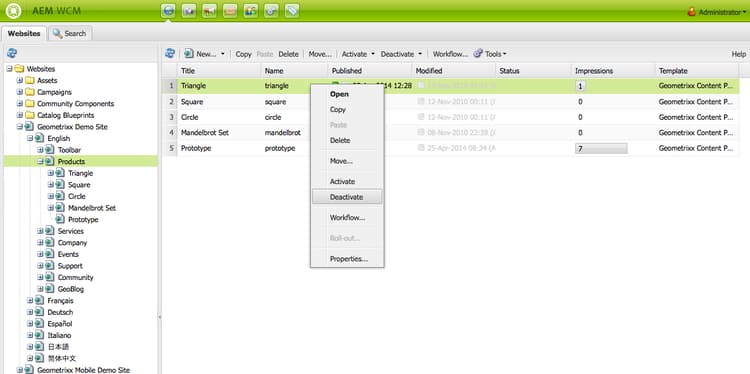Select Geometrixx Mobile Demo Site in tree
Viewport: 750px width, 374px height.
pos(83,370)
